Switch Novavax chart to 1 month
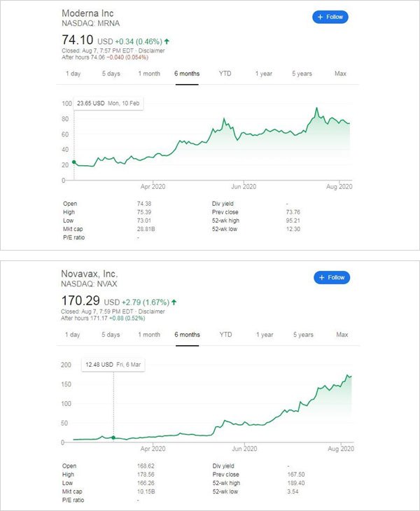Image resolution: width=420 pixels, height=511 pixels. 149,335
